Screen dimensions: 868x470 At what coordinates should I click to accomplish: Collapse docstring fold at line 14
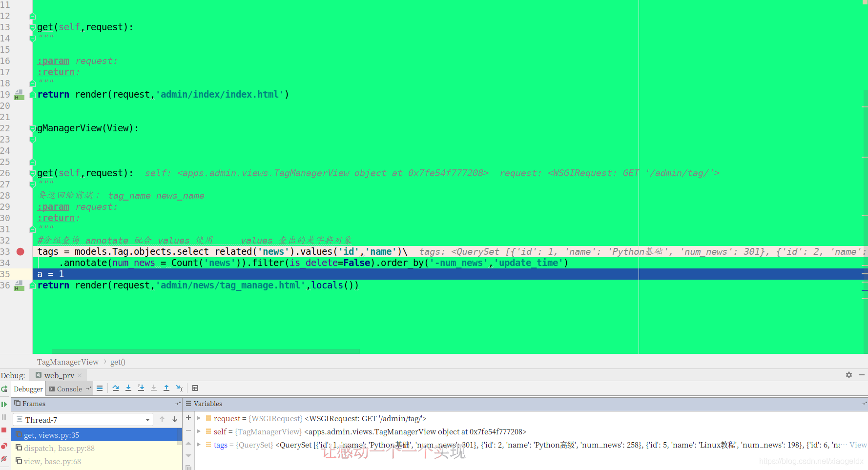(x=32, y=39)
